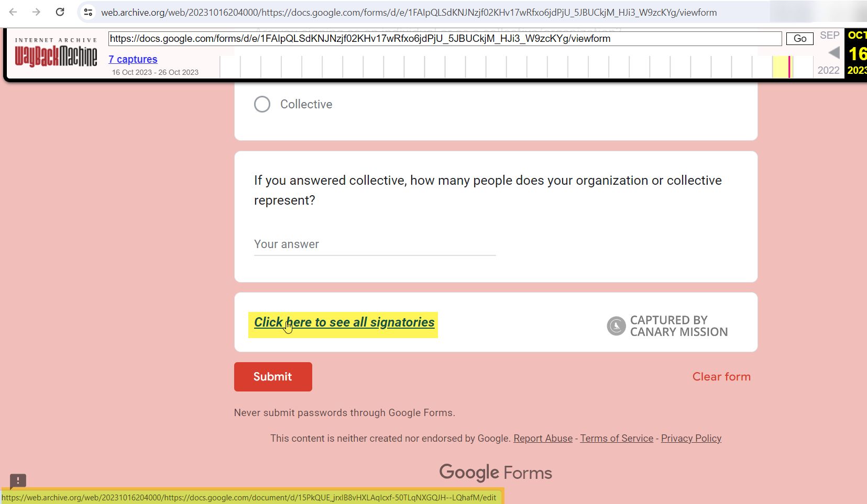Click the Wayback Machine logo
This screenshot has width=867, height=504.
56,55
